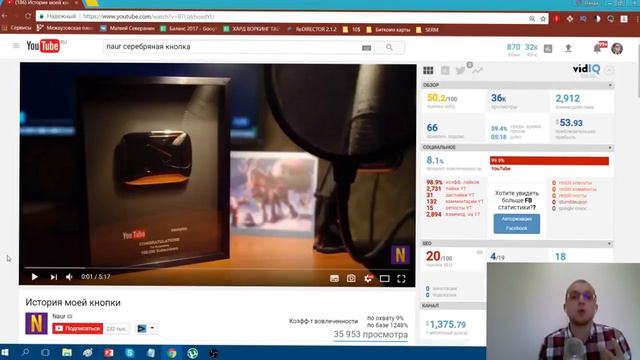Play the video
Viewport: 640px width, 360px height.
click(35, 277)
